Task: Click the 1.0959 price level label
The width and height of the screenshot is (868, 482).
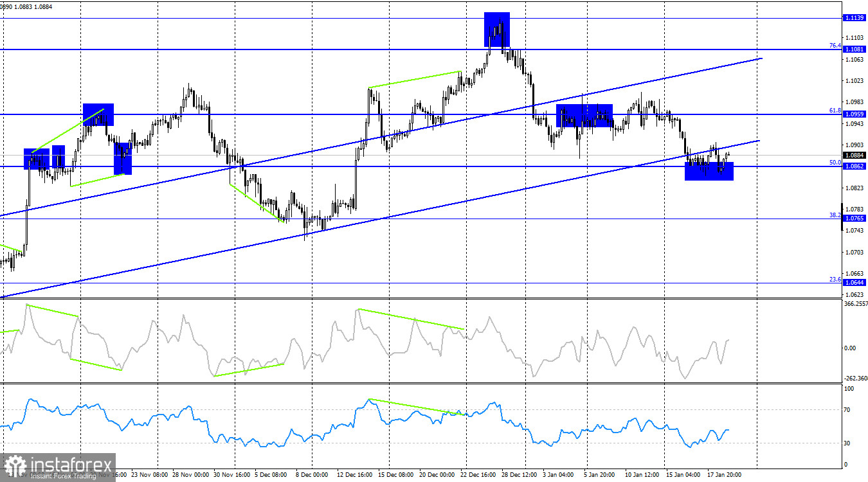Action: [x=854, y=114]
